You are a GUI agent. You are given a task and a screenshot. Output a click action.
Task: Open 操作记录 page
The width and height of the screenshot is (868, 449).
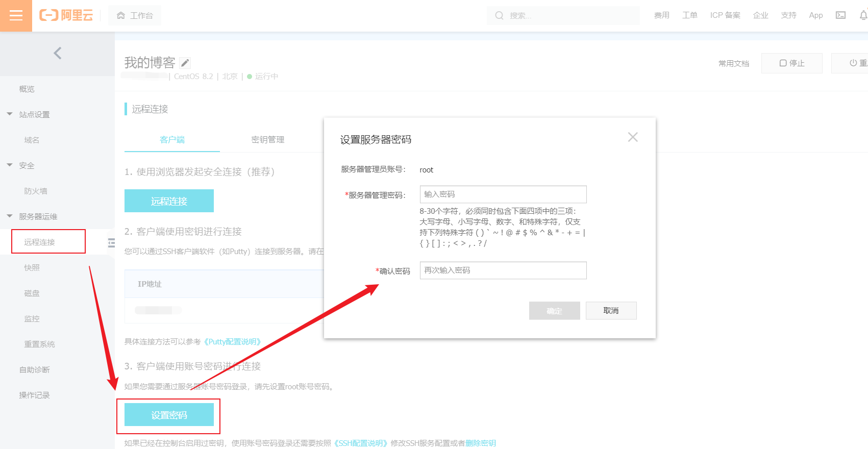34,395
